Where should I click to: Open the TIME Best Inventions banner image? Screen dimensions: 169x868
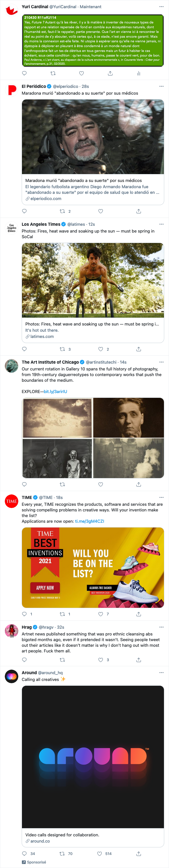pos(93,567)
